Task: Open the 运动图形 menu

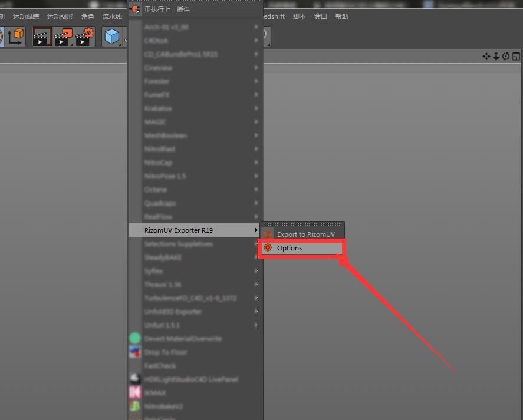Action: 60,16
